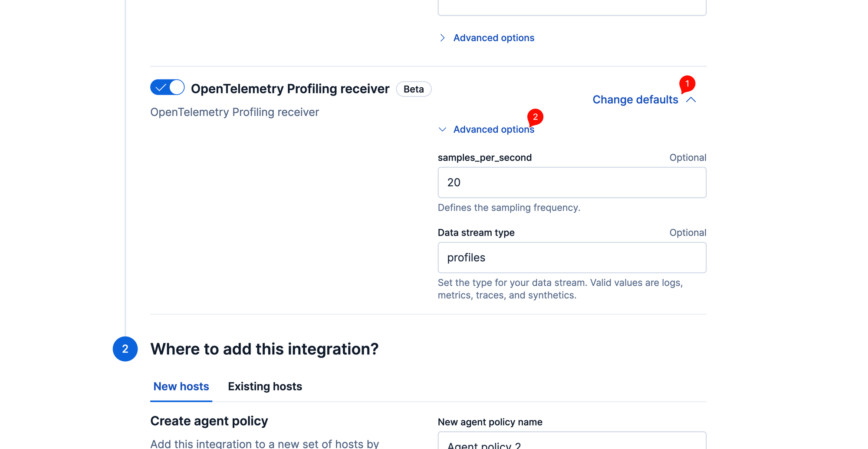Click the samples_per_second input field
Image resolution: width=868 pixels, height=449 pixels.
tap(572, 182)
